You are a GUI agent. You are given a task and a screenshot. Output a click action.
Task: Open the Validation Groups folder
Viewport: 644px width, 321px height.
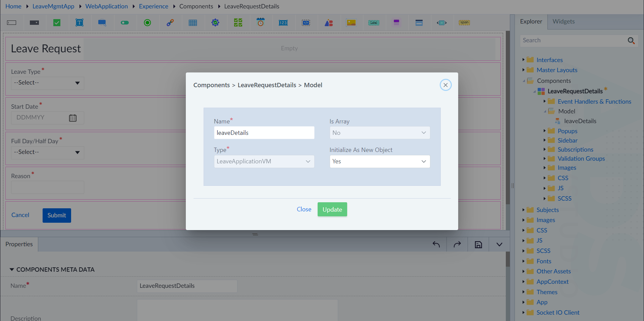pyautogui.click(x=581, y=159)
